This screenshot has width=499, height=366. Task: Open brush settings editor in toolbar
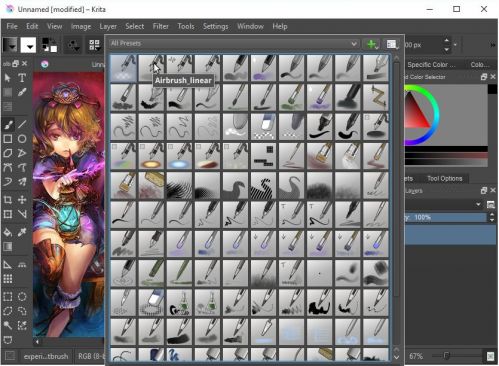coord(73,45)
